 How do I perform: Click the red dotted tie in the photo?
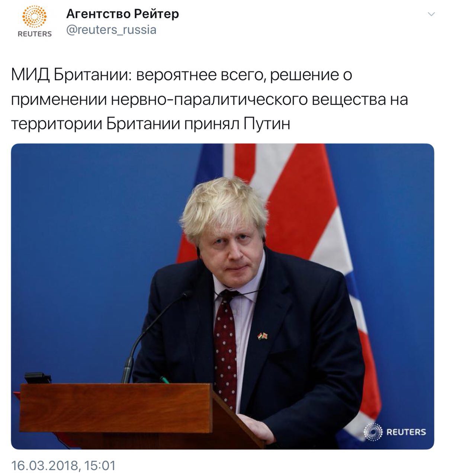(x=225, y=350)
